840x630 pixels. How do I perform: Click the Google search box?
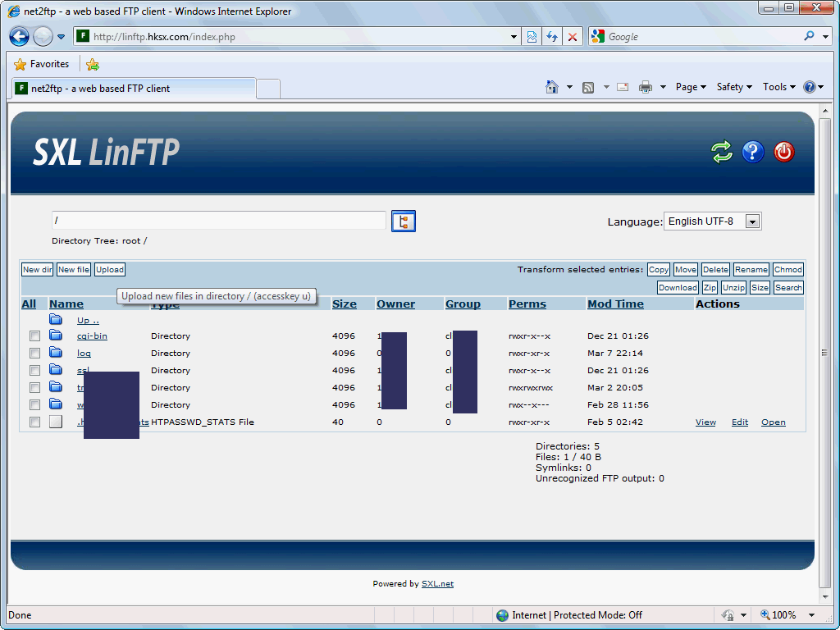pos(703,36)
